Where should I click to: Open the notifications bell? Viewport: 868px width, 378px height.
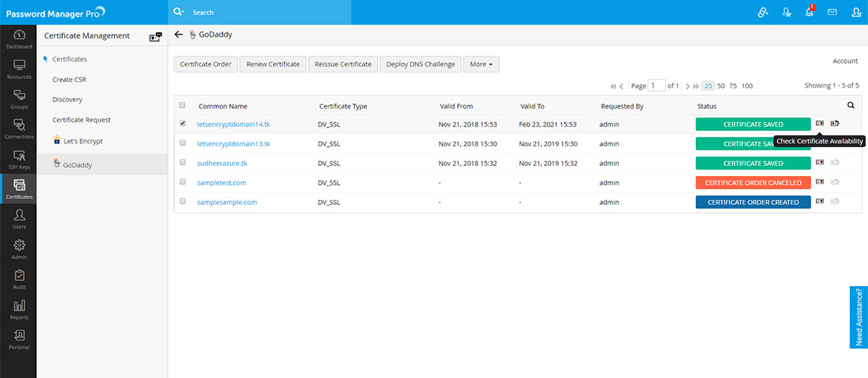(809, 12)
